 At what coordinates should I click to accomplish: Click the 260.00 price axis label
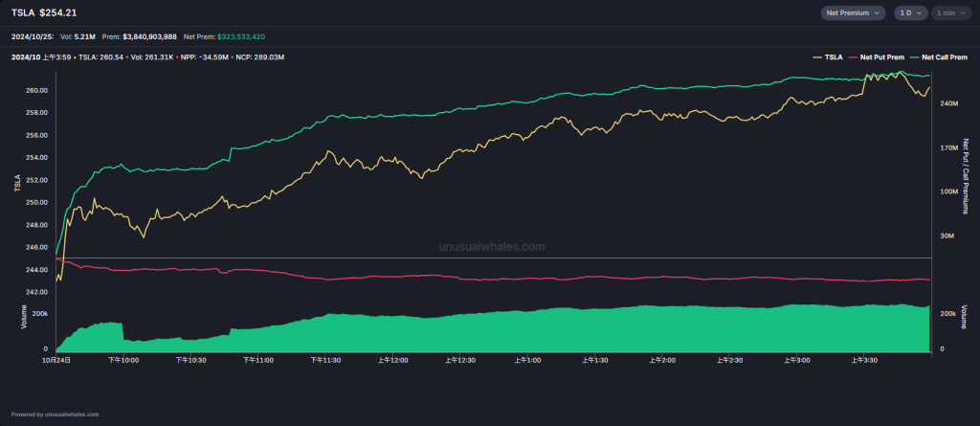tap(37, 91)
